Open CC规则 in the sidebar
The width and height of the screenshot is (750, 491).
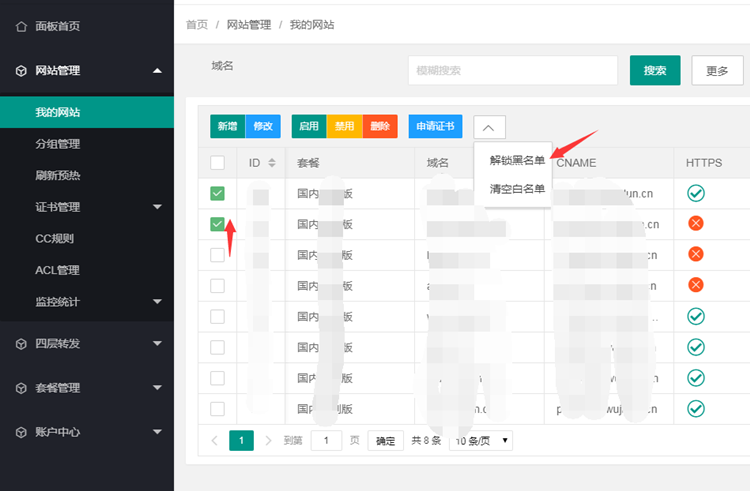[x=55, y=239]
